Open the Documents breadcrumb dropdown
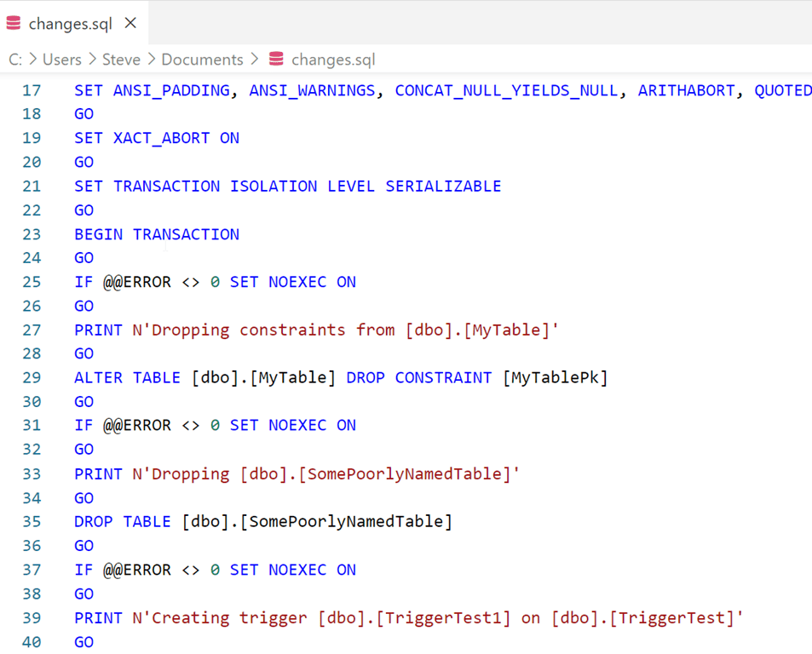This screenshot has width=812, height=654. tap(203, 60)
